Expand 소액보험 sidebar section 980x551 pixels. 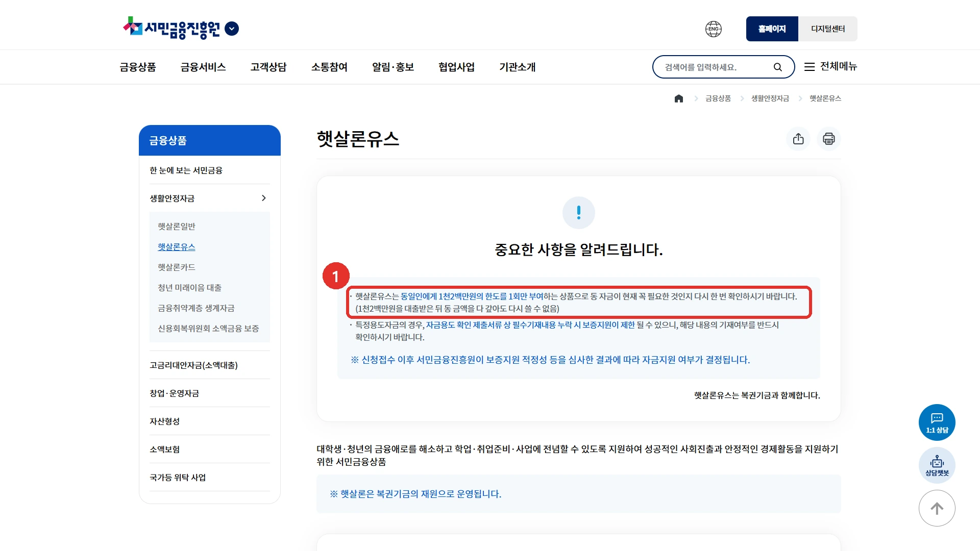(209, 449)
